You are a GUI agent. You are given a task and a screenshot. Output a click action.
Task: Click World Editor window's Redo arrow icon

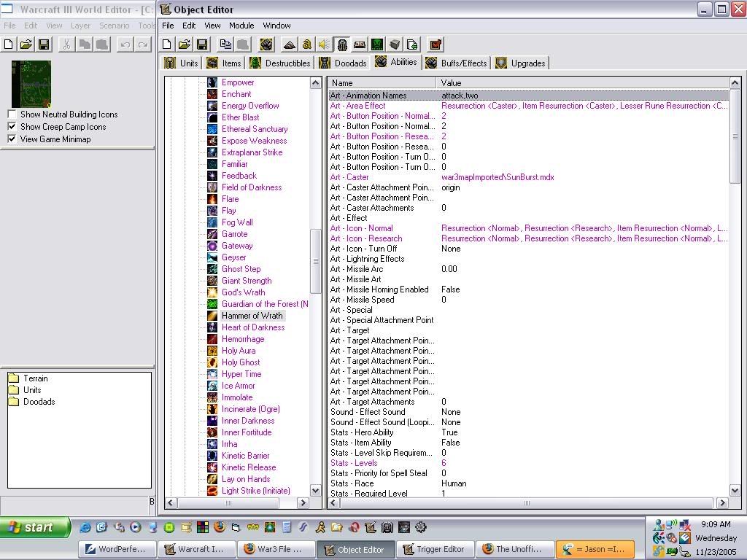pyautogui.click(x=143, y=44)
